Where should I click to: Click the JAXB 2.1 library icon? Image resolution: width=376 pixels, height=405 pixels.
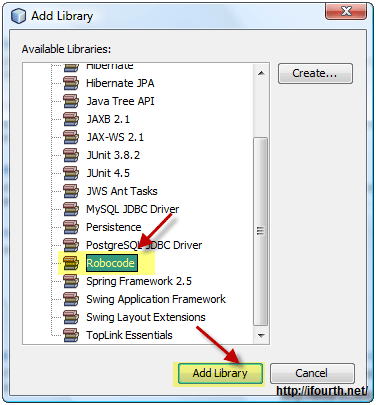click(x=71, y=119)
